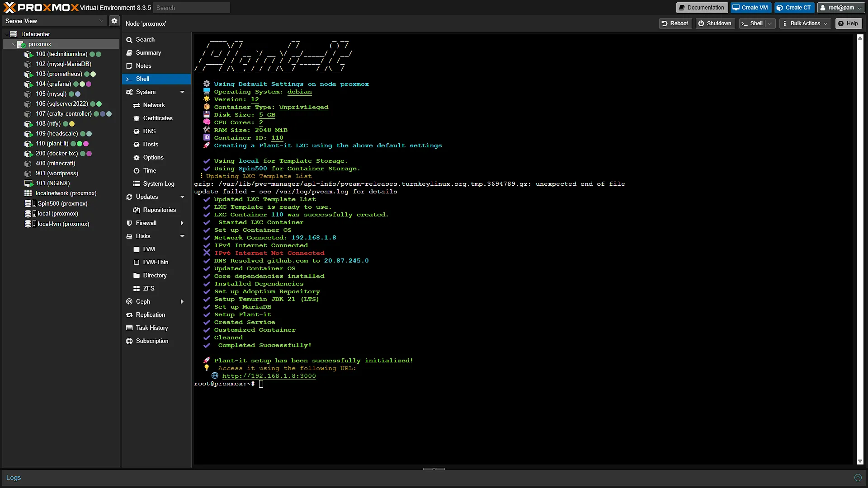Viewport: 868px width, 488px height.
Task: Open the root@pam user dropdown
Action: pyautogui.click(x=841, y=8)
